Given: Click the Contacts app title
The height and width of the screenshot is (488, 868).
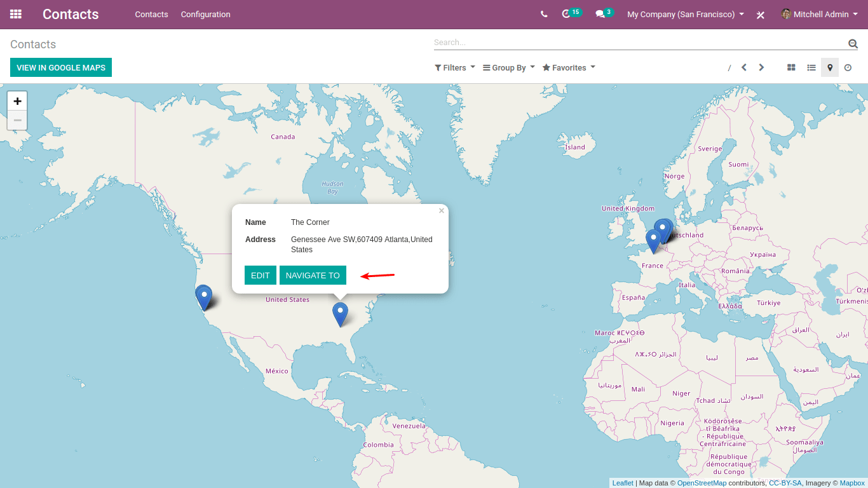Looking at the screenshot, I should pyautogui.click(x=71, y=14).
